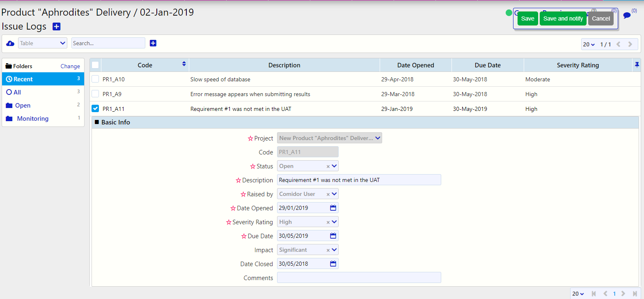Image resolution: width=644 pixels, height=299 pixels.
Task: Click the Change link in Folders panel
Action: [x=70, y=66]
